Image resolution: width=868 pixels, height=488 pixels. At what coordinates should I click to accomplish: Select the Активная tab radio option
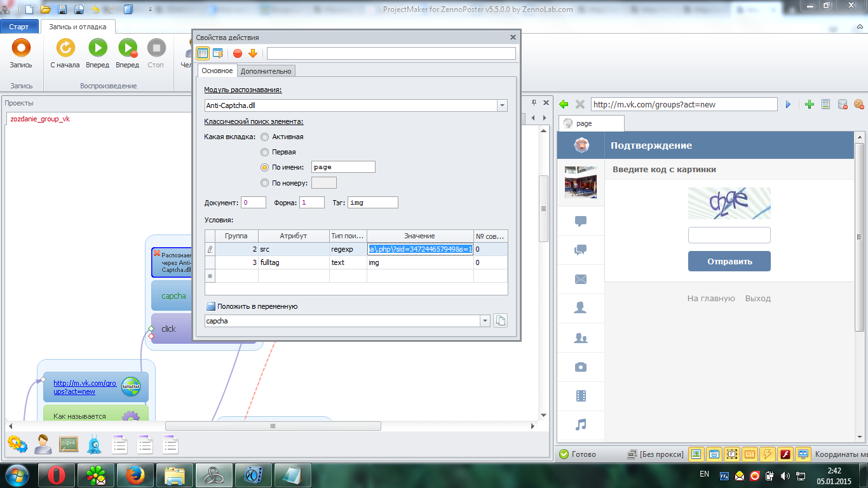265,137
